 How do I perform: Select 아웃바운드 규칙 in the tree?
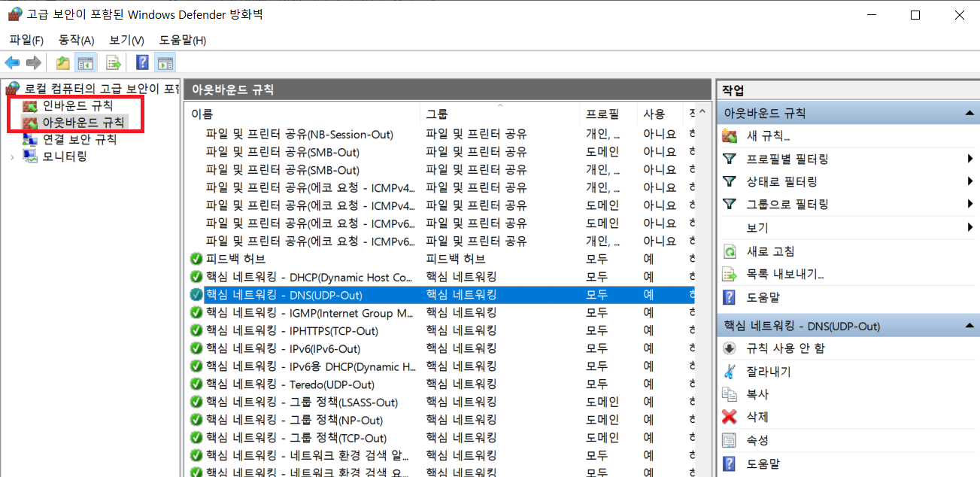click(83, 122)
